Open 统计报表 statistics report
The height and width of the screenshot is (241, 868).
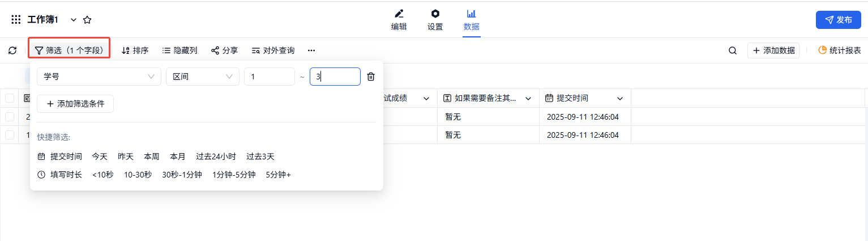(839, 50)
